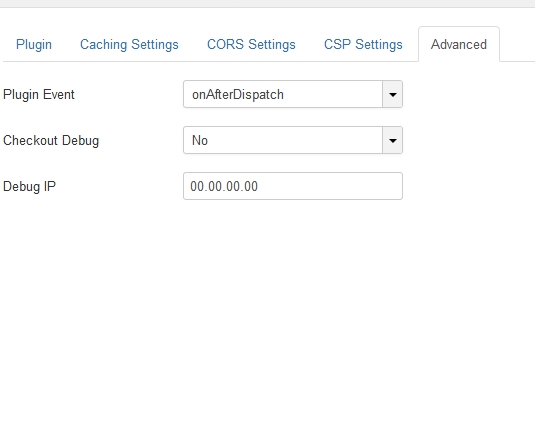The height and width of the screenshot is (443, 535).
Task: Click the Checkout Debug field label
Action: (51, 141)
